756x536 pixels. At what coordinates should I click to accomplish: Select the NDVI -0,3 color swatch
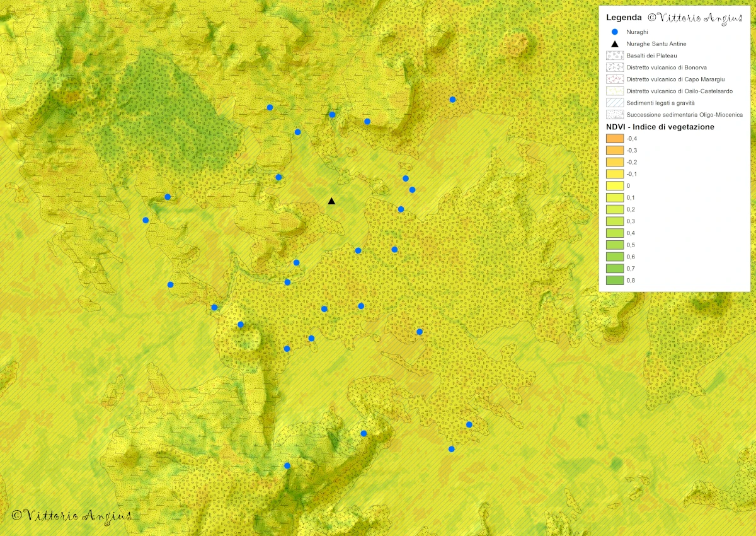614,150
